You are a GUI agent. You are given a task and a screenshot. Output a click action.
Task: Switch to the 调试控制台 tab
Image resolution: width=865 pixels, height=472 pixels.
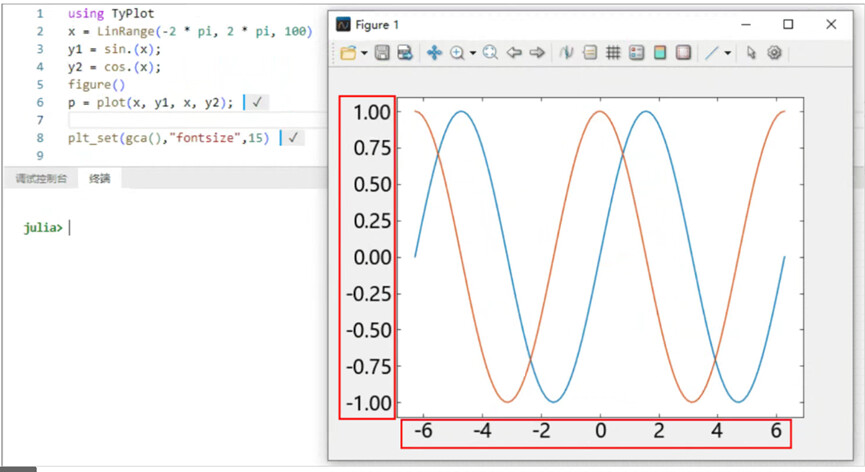(x=41, y=179)
